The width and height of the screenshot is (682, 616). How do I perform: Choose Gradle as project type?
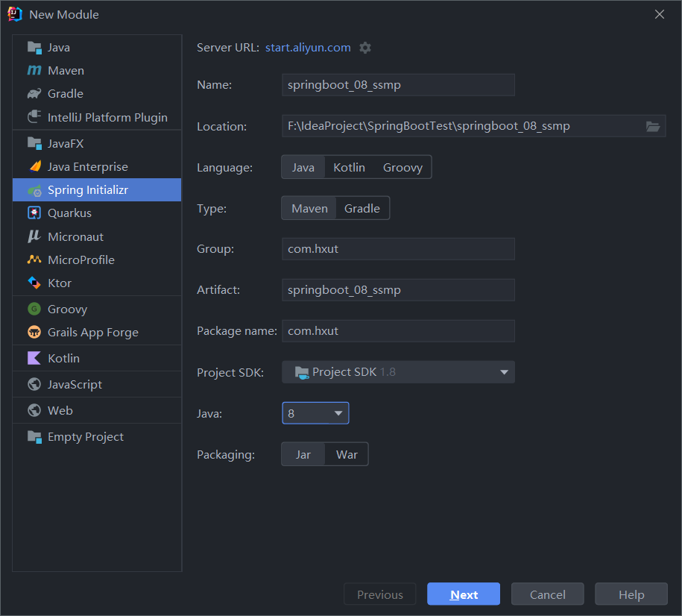pyautogui.click(x=362, y=208)
